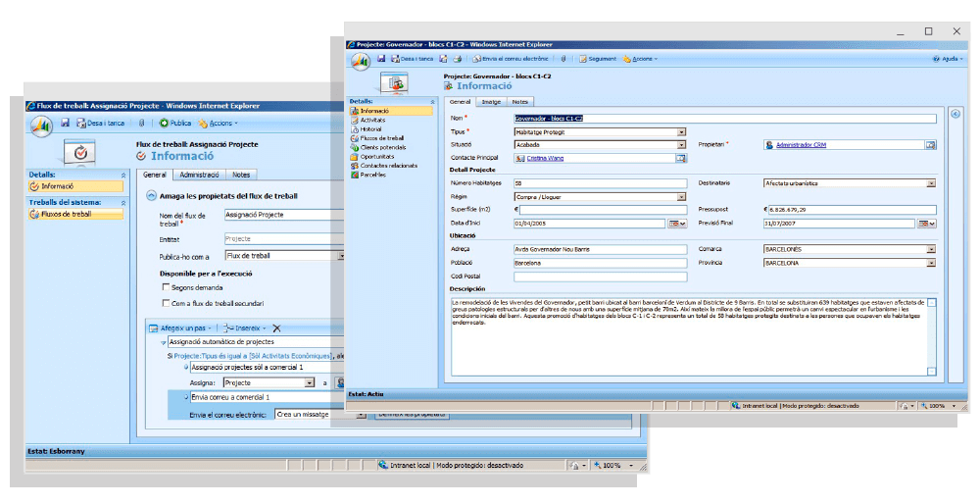Screen dimensions: 980x504
Task: Collapse Amaga les propietats del flux section
Action: (x=151, y=196)
